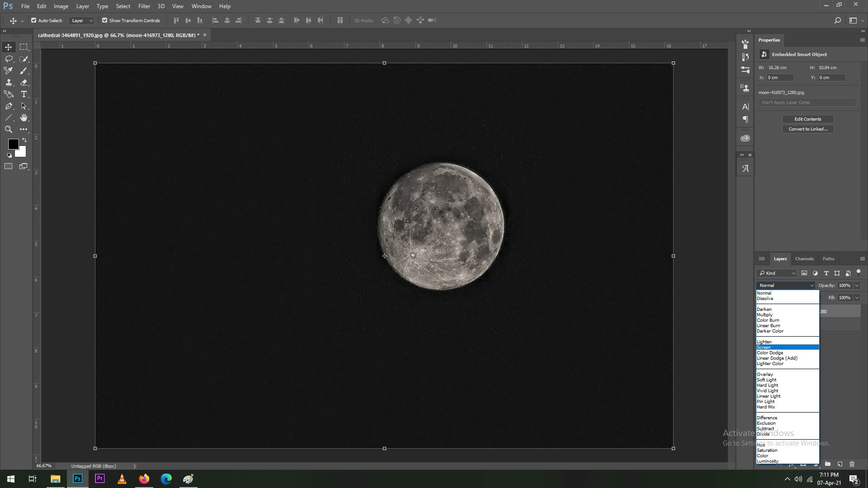This screenshot has height=488, width=868.
Task: Toggle pixel layers filter in Layers panel
Action: click(804, 273)
